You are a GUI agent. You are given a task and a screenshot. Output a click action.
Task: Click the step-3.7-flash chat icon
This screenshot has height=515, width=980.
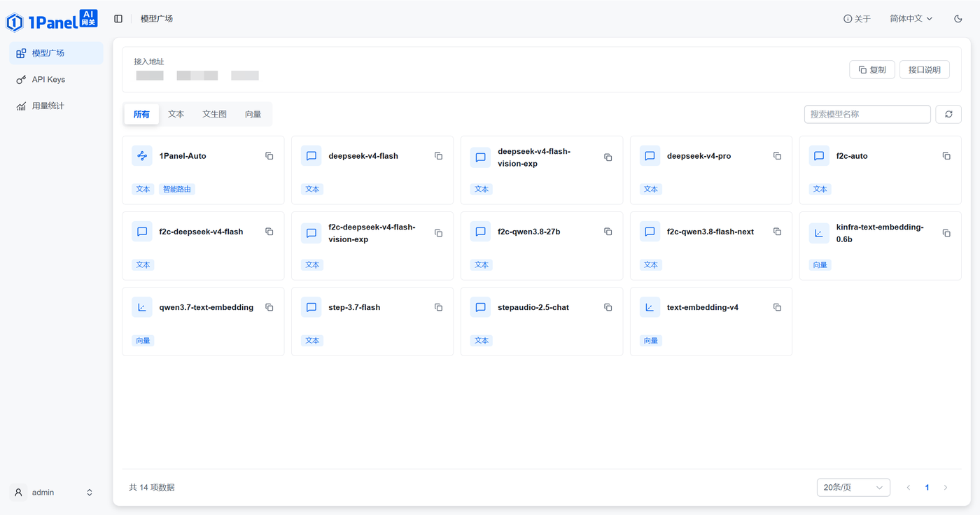[311, 307]
